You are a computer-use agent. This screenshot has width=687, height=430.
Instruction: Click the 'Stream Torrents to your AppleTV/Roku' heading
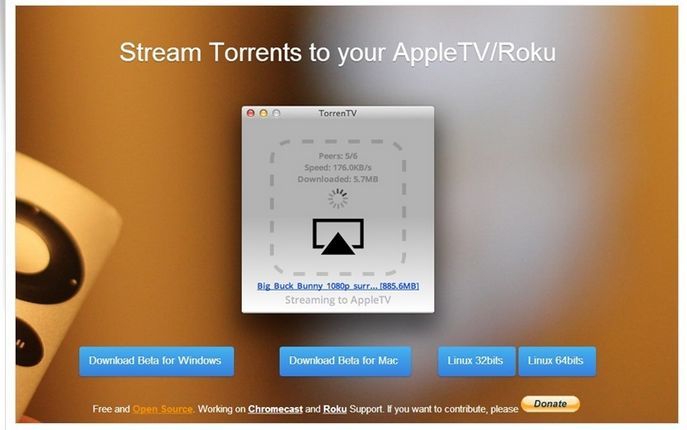(338, 53)
